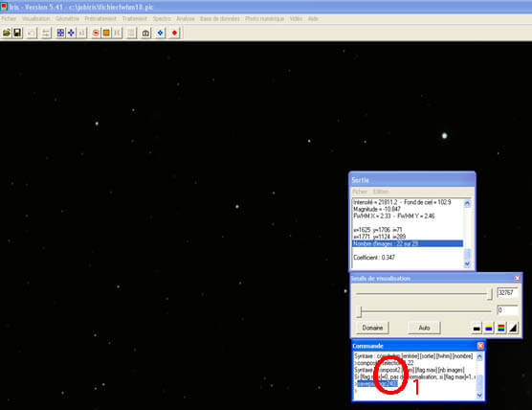Viewport: 532px width, 410px height.
Task: Open the Prétraitement menu
Action: pos(100,19)
